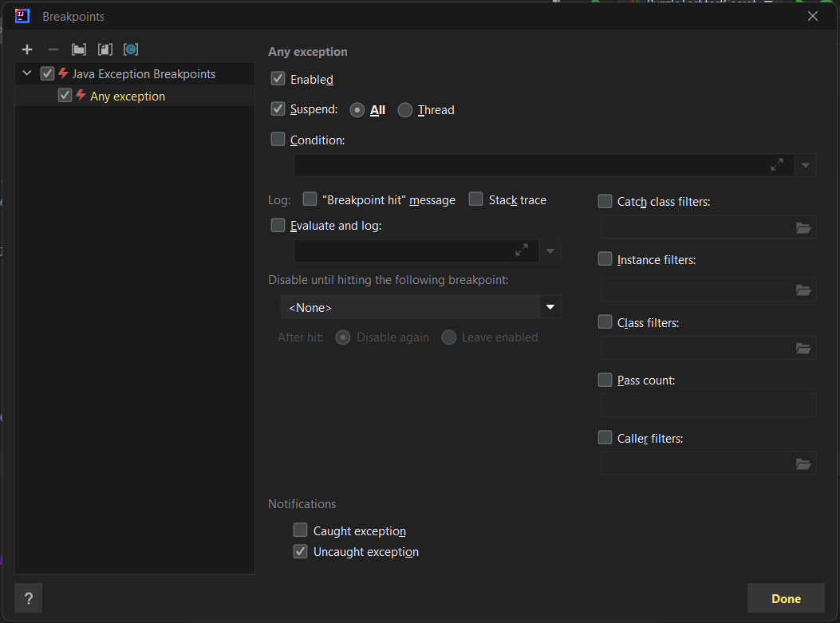This screenshot has height=623, width=840.
Task: Remove the selected breakpoint
Action: pyautogui.click(x=53, y=49)
